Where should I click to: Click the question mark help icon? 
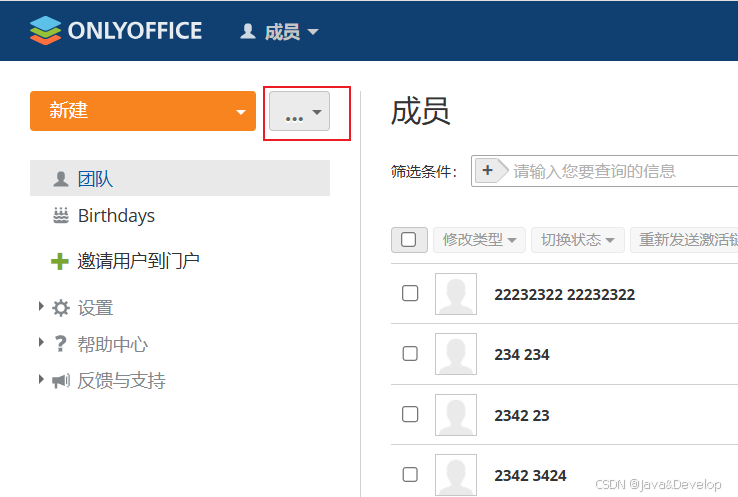click(x=60, y=344)
